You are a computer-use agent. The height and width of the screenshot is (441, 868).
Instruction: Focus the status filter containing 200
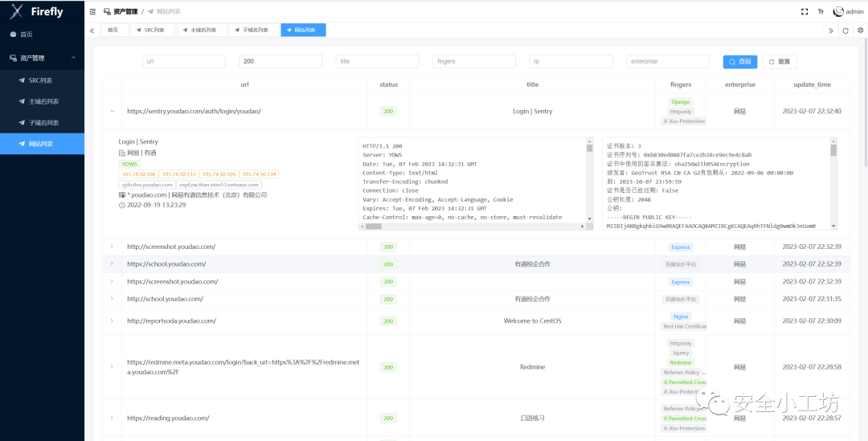click(280, 61)
